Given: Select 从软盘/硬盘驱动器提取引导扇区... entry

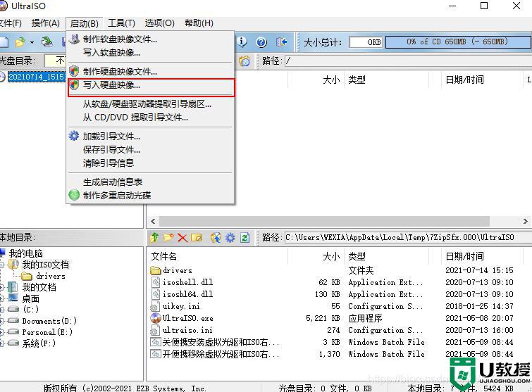Looking at the screenshot, I should pos(151,104).
